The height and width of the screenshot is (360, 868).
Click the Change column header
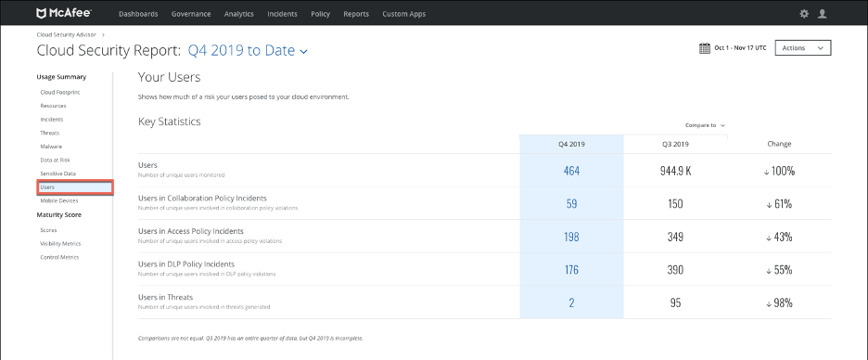pos(779,144)
